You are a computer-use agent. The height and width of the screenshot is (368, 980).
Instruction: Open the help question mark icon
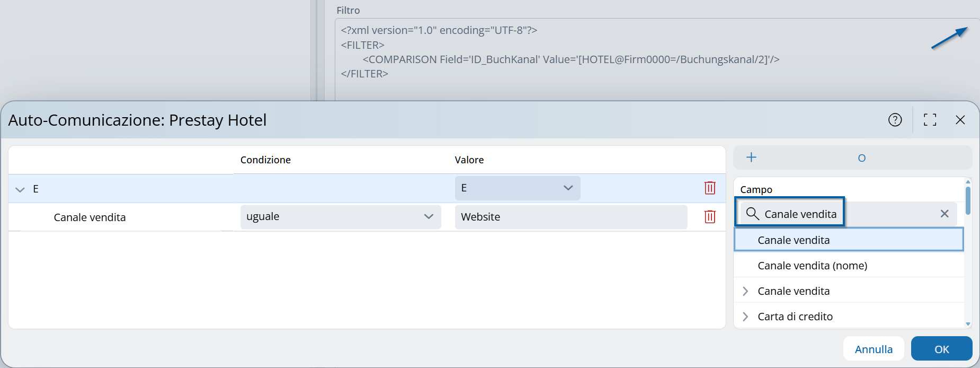coord(895,120)
